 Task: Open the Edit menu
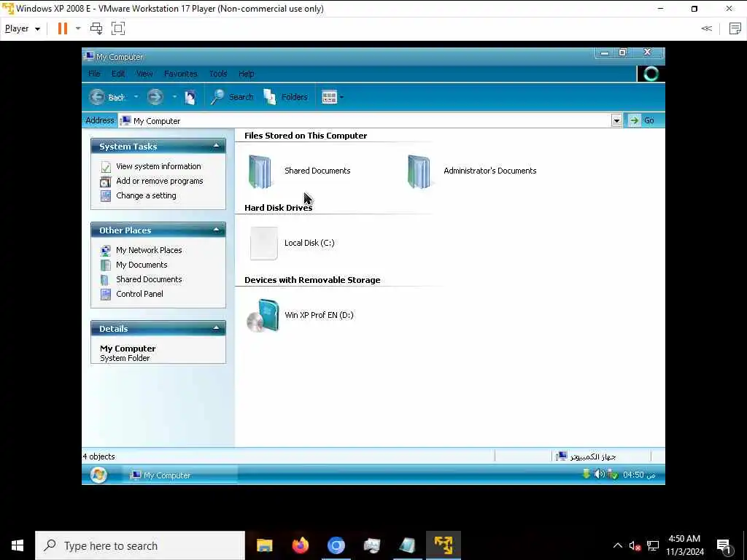[x=118, y=74]
